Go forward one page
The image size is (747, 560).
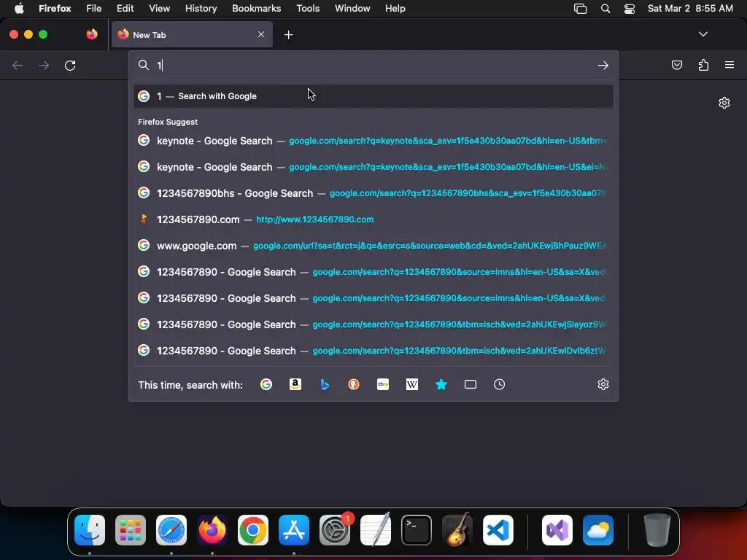click(44, 65)
